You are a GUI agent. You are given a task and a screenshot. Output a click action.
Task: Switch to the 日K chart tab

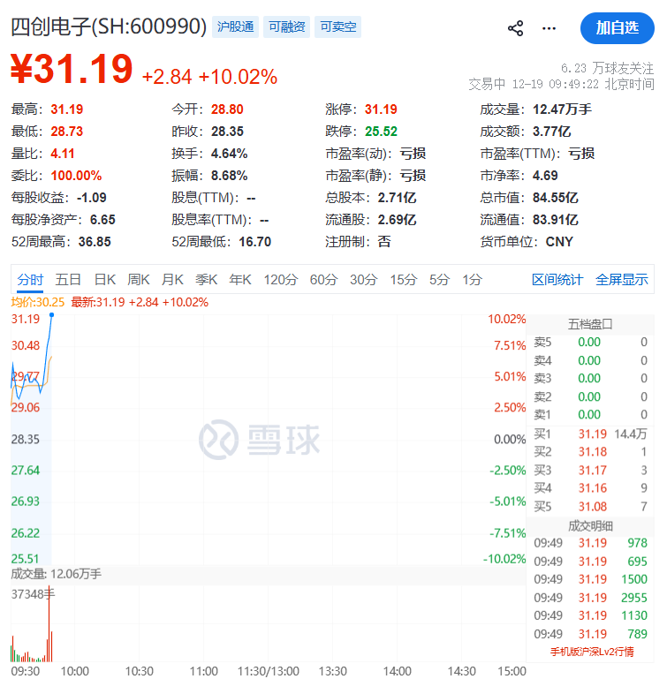(104, 279)
